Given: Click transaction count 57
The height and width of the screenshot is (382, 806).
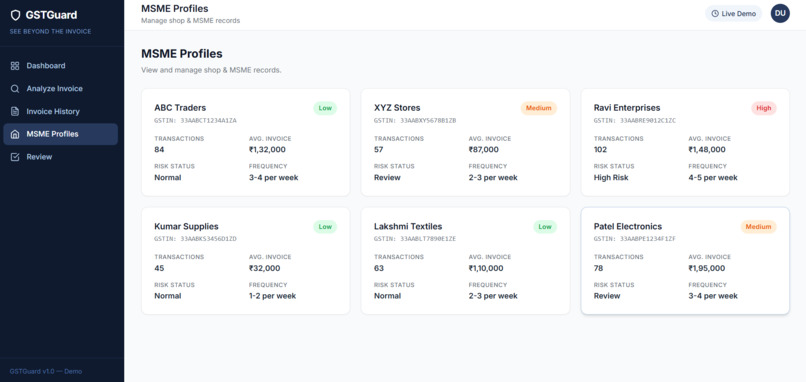Looking at the screenshot, I should [x=379, y=150].
